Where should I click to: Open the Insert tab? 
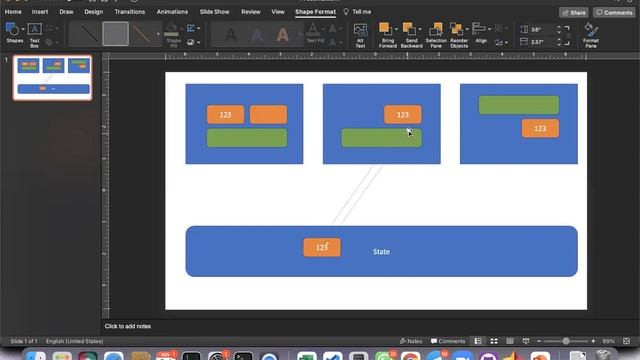point(40,12)
